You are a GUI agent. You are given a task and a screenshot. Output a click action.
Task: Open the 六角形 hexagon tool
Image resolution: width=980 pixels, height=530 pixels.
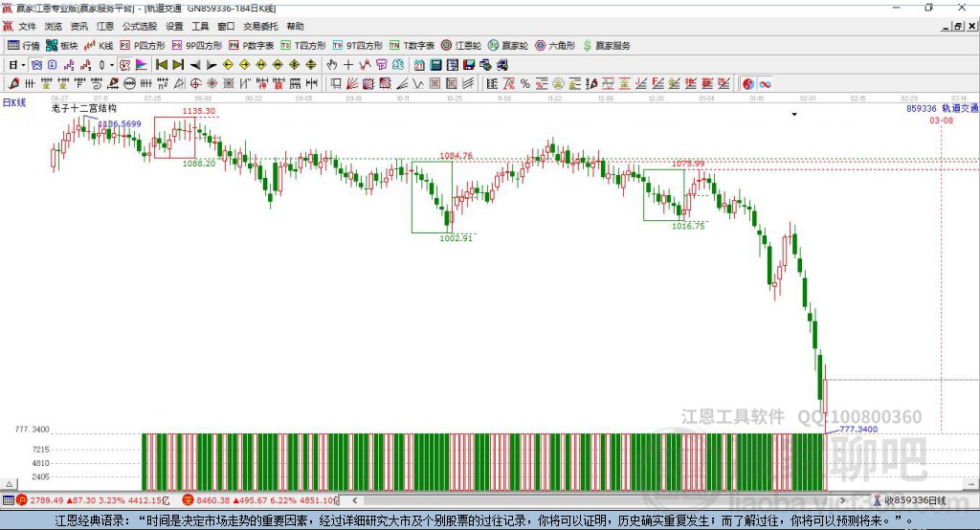pos(554,45)
